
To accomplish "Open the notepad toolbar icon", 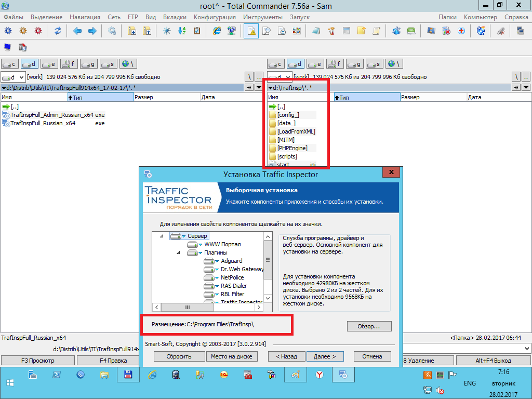I will pos(316,31).
